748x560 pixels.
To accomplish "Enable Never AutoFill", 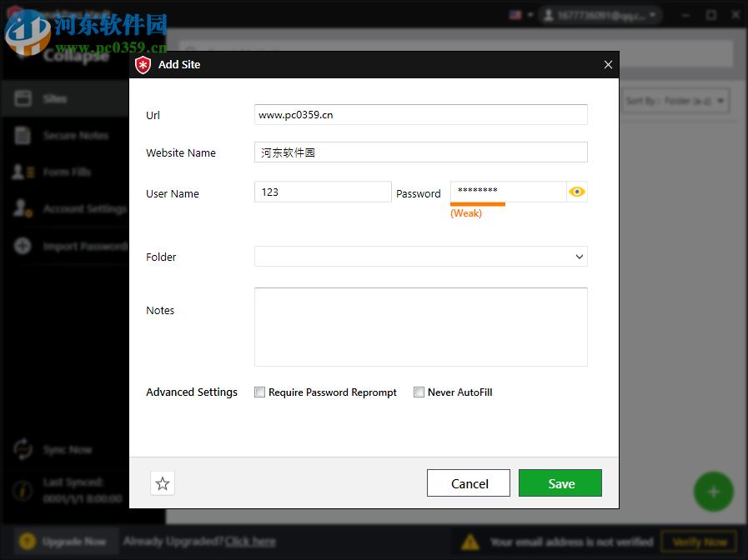I will [419, 392].
